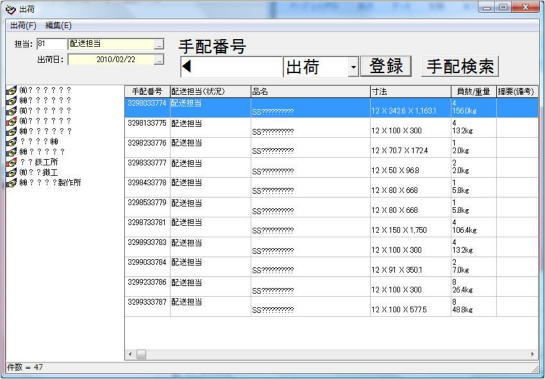
Task: Click the 担当 code field showing 81
Action: [51, 44]
